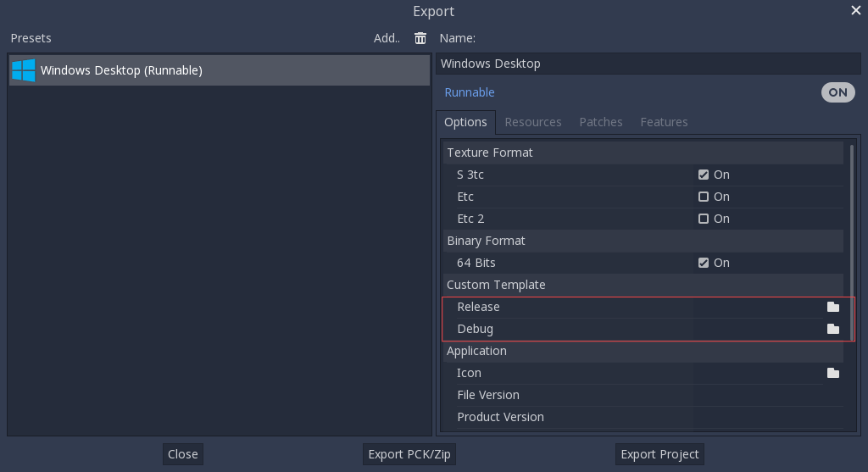The height and width of the screenshot is (472, 868).
Task: Click the trash icon to delete preset
Action: point(420,38)
